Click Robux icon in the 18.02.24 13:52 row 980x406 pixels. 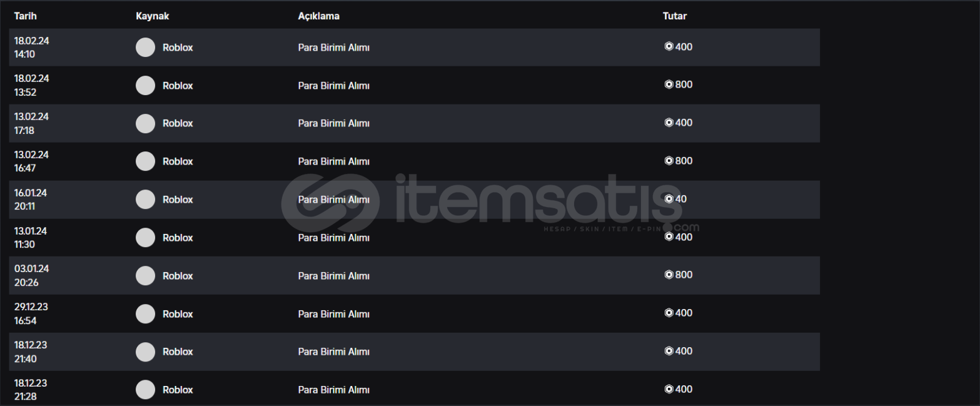click(669, 84)
